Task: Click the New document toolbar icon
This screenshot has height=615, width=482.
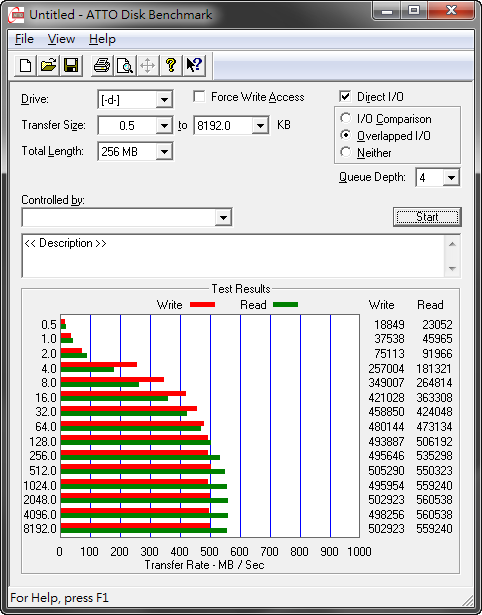Action: (x=25, y=65)
